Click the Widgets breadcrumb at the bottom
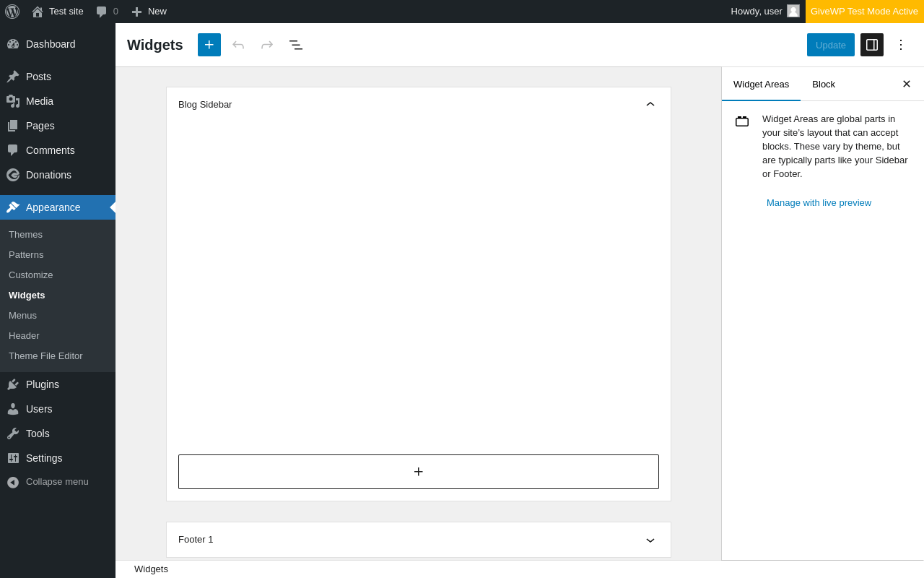Viewport: 924px width, 578px height. (x=151, y=569)
